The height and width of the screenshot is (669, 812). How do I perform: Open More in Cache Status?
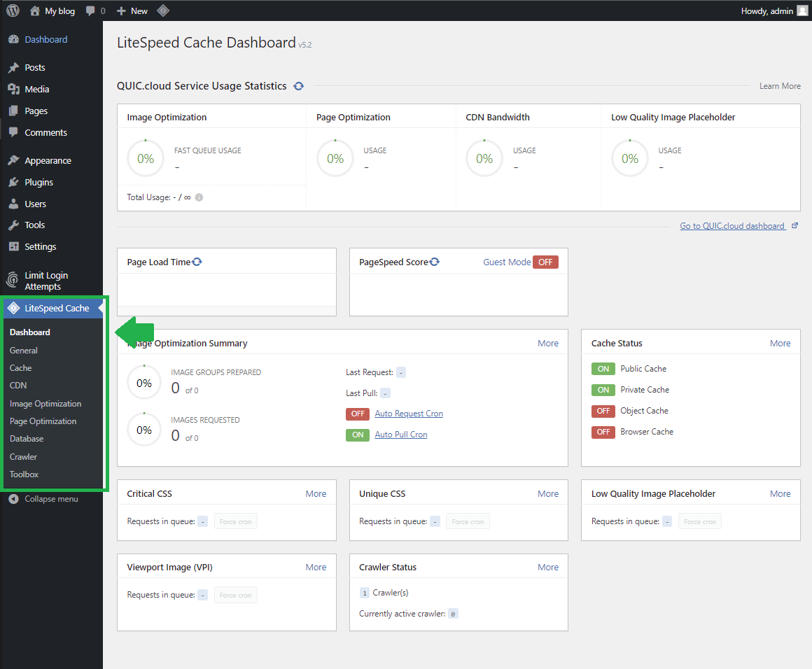point(780,344)
